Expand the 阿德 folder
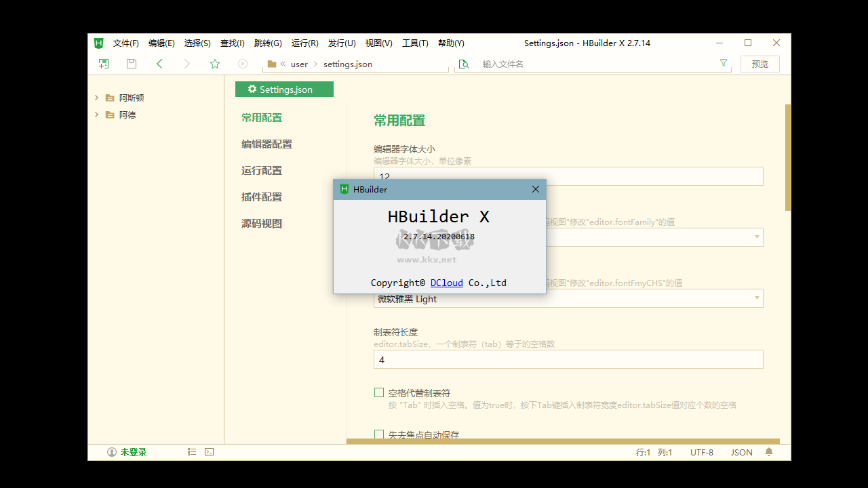Image resolution: width=868 pixels, height=488 pixels. point(96,115)
